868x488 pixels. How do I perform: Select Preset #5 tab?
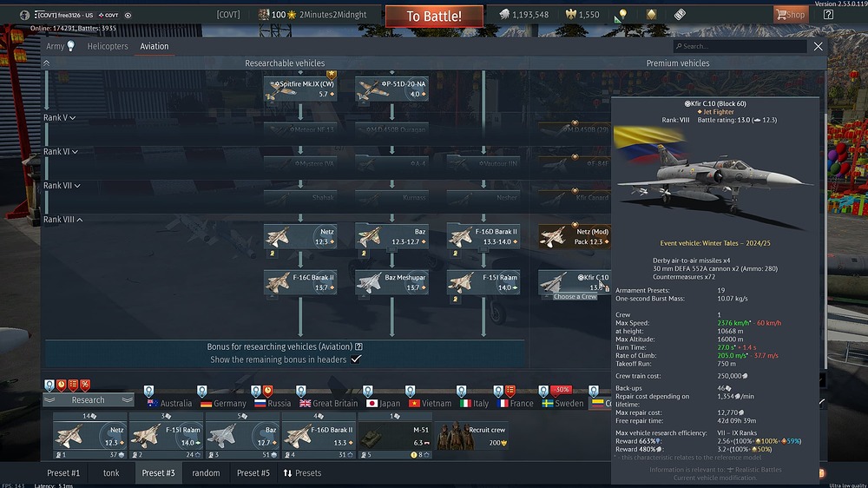(253, 473)
